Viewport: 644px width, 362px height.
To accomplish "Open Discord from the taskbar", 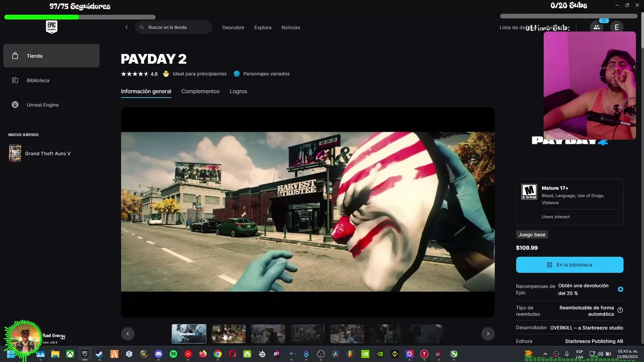I will click(158, 354).
